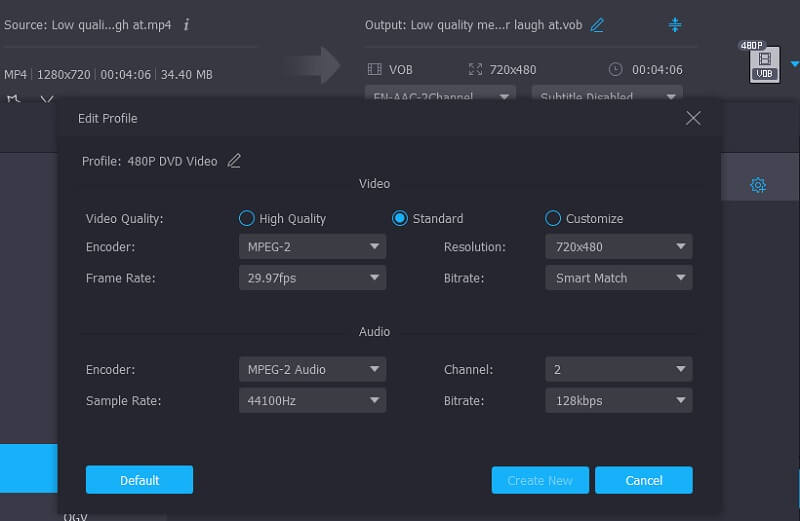Enable Customize video quality
Image resolution: width=800 pixels, height=521 pixels.
[x=553, y=218]
